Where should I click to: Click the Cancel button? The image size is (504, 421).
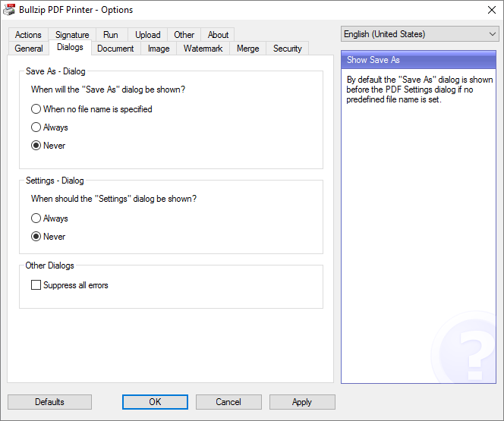click(x=228, y=402)
